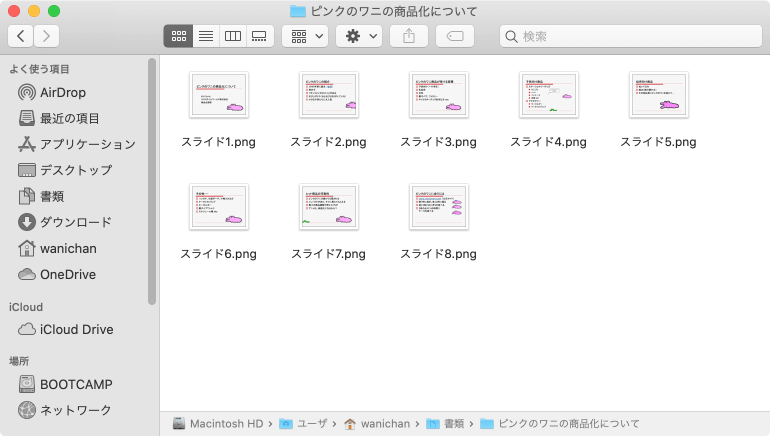Click the magnifier icon in search field

[511, 36]
